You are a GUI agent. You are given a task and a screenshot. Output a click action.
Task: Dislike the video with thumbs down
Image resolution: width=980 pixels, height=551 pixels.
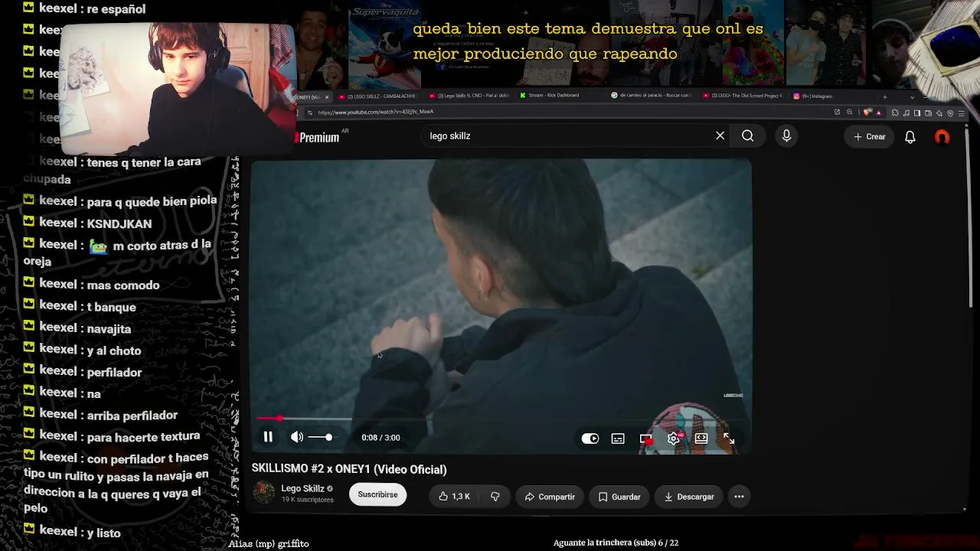pos(495,497)
